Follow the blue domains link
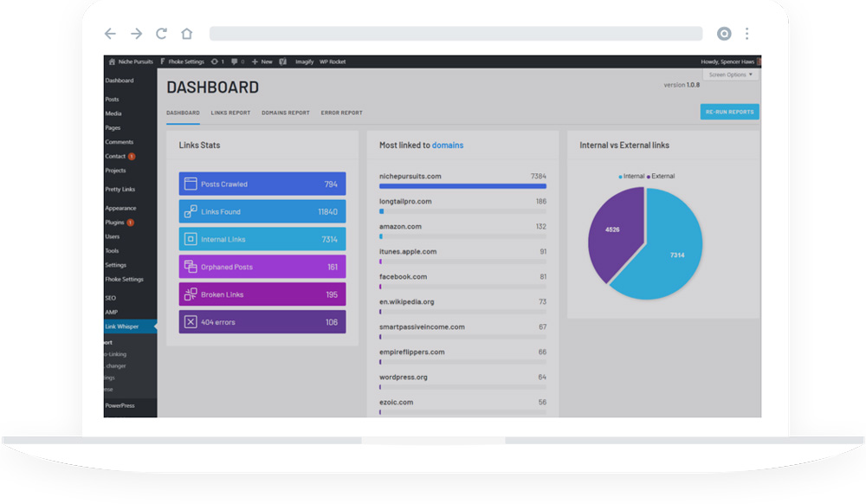Viewport: 866px width, 504px height. coord(448,145)
